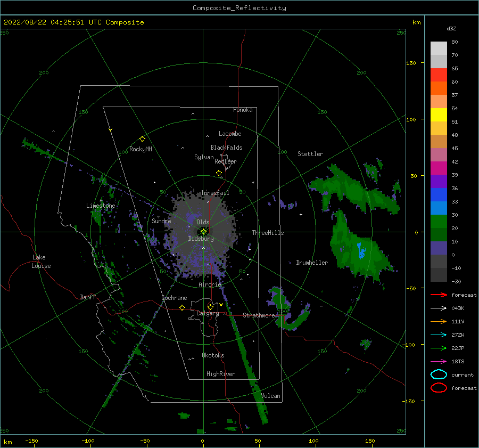This screenshot has height=448, width=479.
Task: Click the yellow radar-site marker at map center
Action: (203, 232)
